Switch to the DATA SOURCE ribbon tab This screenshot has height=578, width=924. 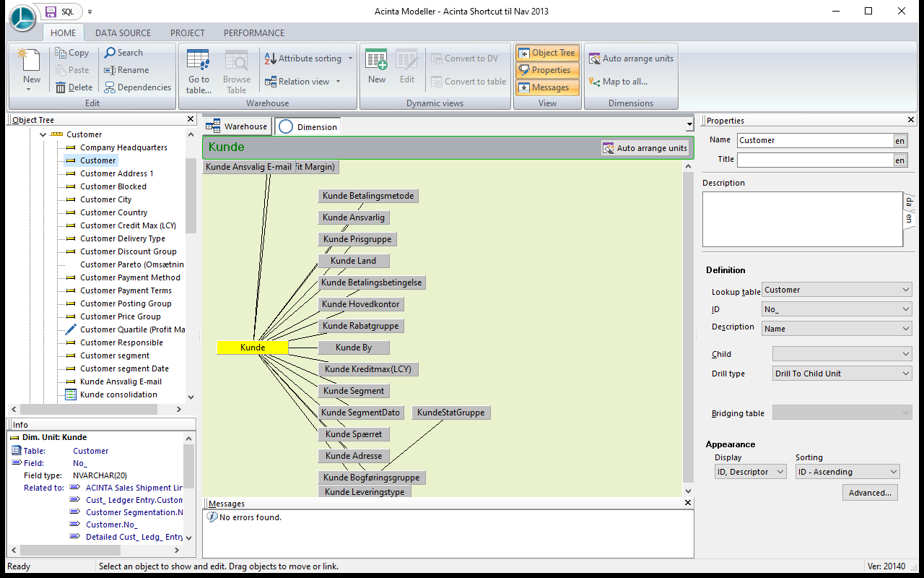pyautogui.click(x=123, y=33)
